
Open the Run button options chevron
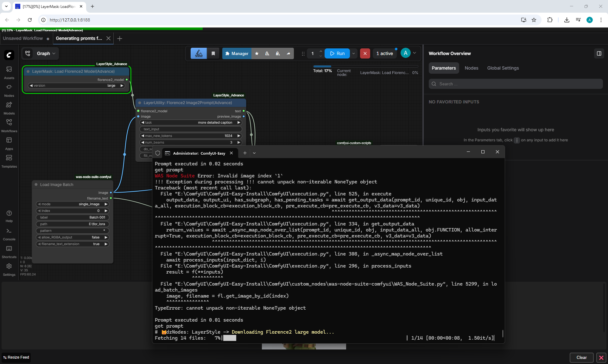(x=353, y=53)
